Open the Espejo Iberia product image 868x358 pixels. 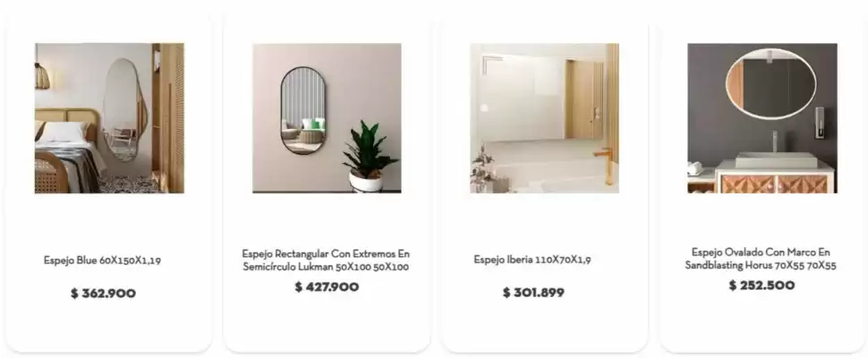(x=545, y=118)
